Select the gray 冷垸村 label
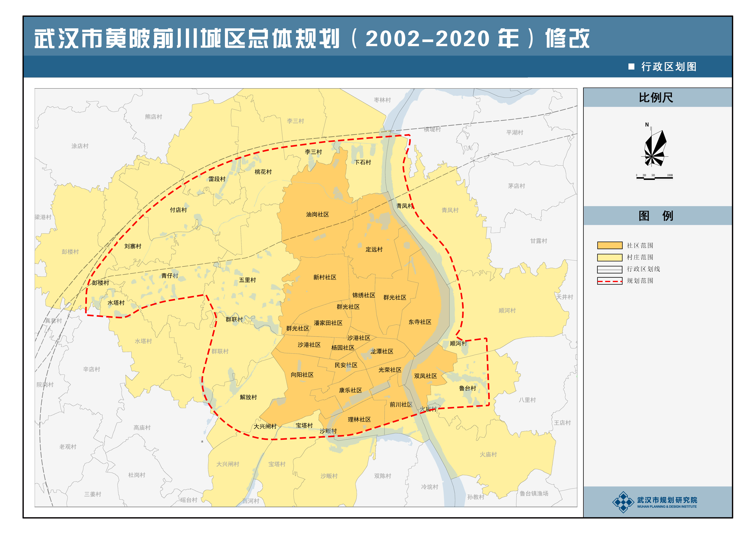This screenshot has height=534, width=756. (x=429, y=487)
